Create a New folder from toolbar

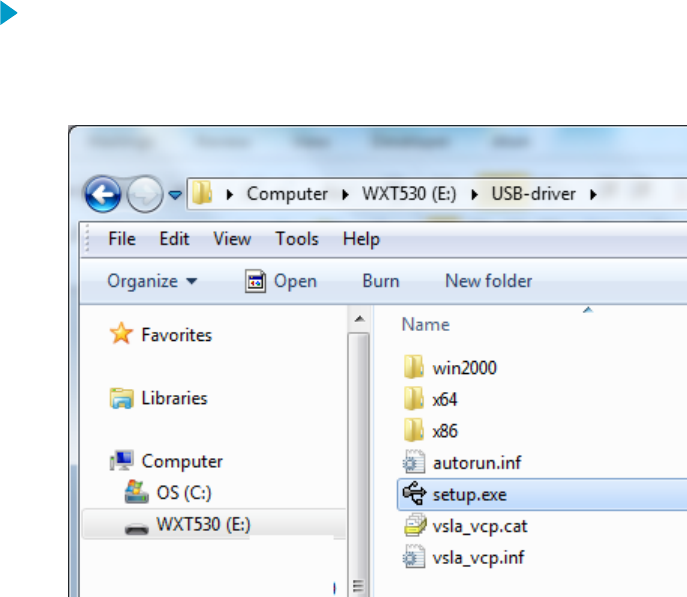(489, 281)
